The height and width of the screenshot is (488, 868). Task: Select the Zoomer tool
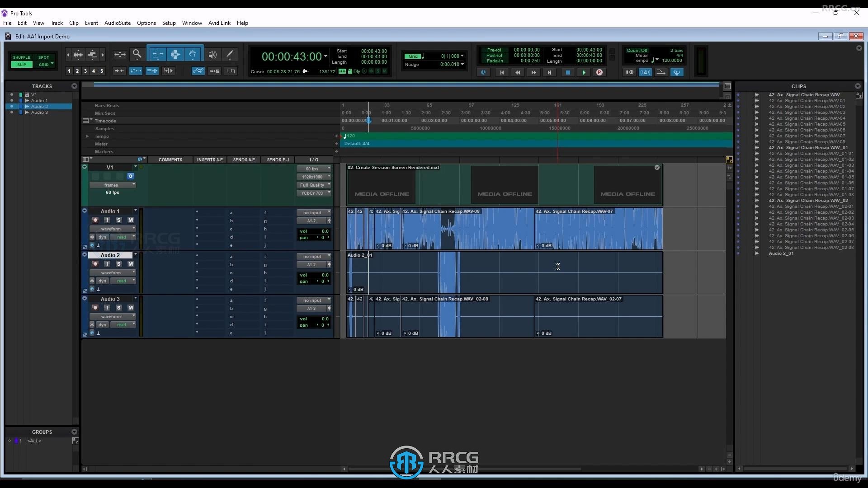137,55
